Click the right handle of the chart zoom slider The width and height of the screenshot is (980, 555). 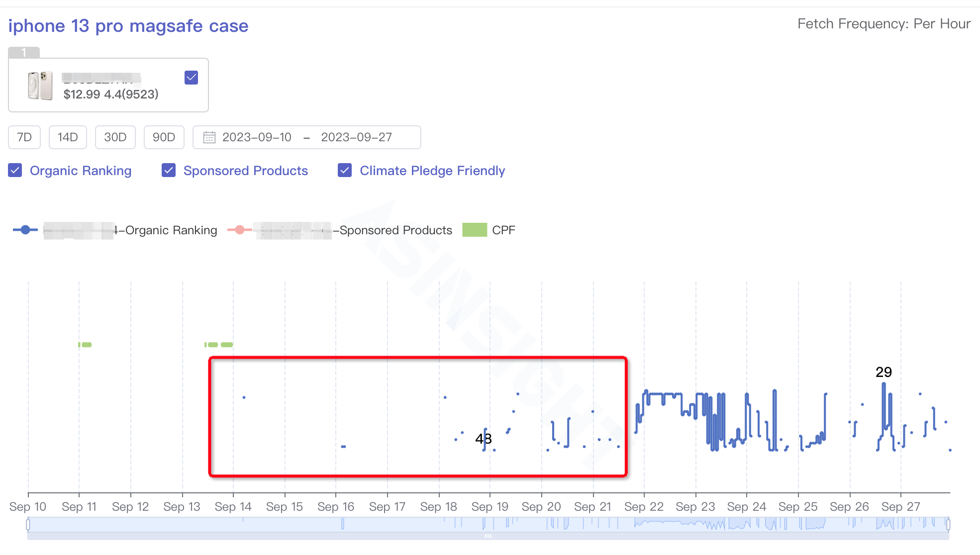tap(948, 524)
